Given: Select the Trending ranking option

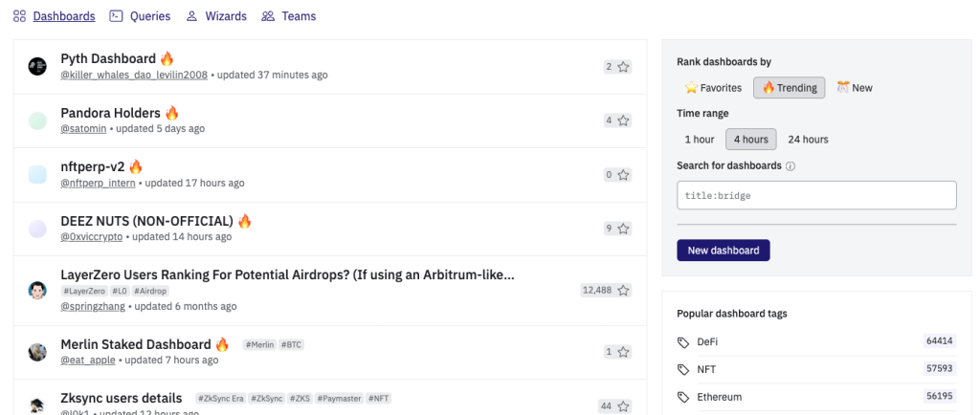Looking at the screenshot, I should [x=790, y=88].
